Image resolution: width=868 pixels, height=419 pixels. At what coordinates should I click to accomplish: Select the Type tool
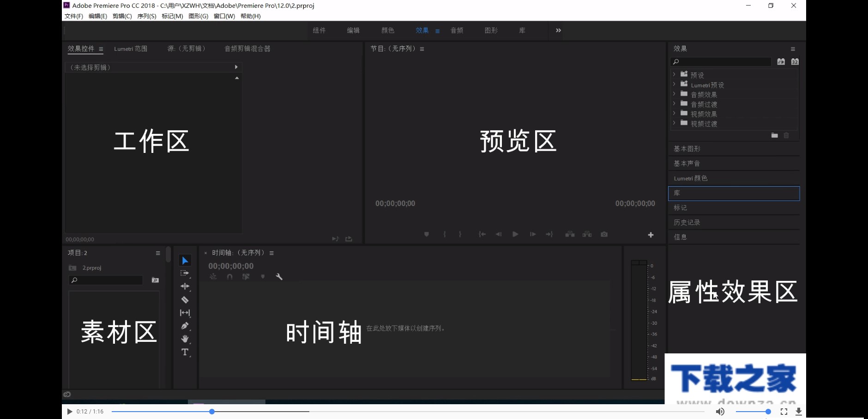point(185,352)
